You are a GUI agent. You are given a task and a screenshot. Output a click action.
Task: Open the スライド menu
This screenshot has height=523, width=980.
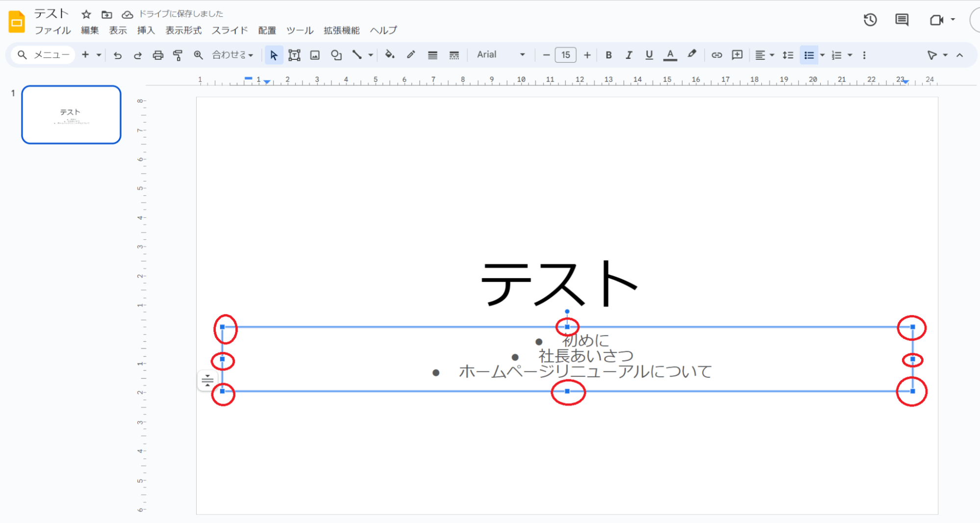pos(229,30)
